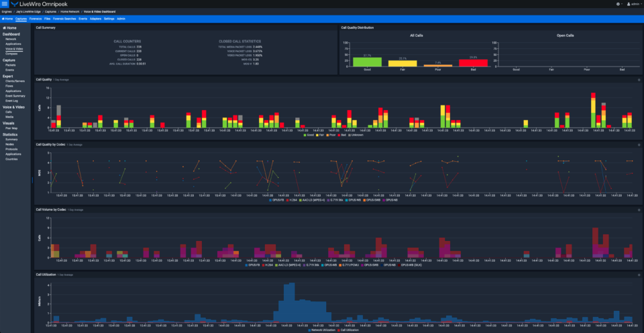Open Event Summary under Expert in sidebar
This screenshot has height=333, width=644.
15,97
